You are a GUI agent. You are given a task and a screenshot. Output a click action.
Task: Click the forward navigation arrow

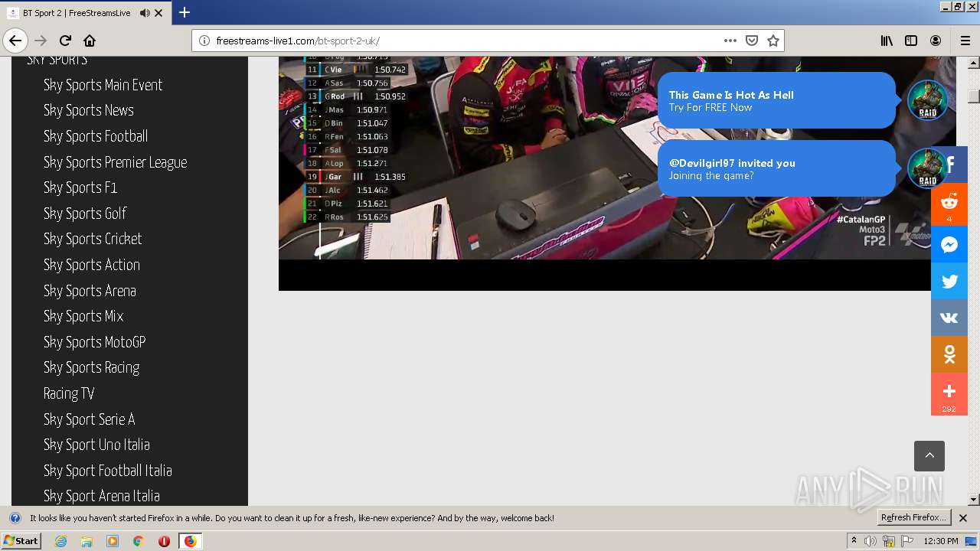click(x=41, y=41)
